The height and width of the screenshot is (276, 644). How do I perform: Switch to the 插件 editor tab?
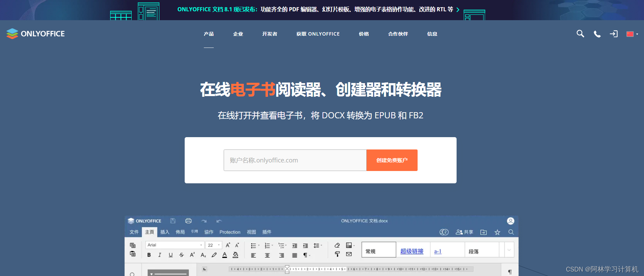pyautogui.click(x=267, y=232)
